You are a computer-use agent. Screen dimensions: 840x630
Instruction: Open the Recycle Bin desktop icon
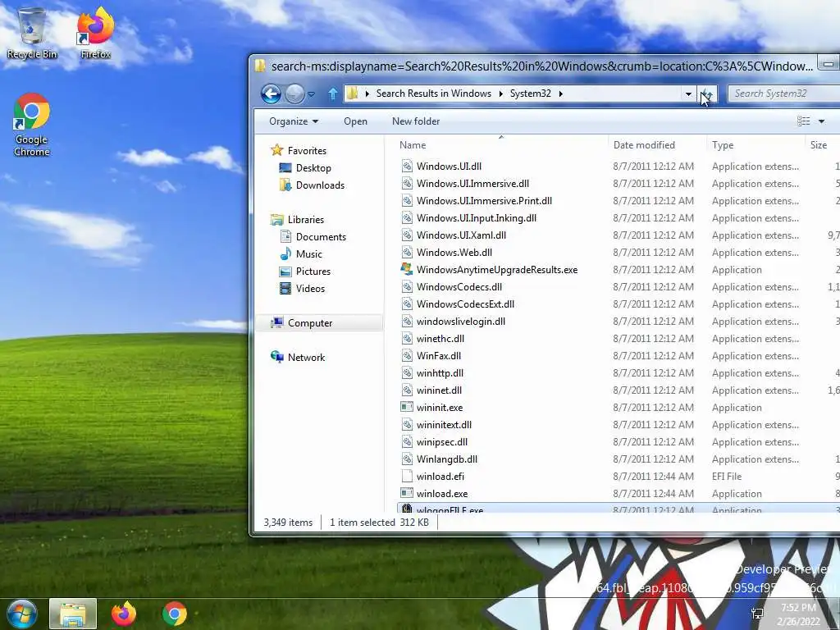coord(32,33)
